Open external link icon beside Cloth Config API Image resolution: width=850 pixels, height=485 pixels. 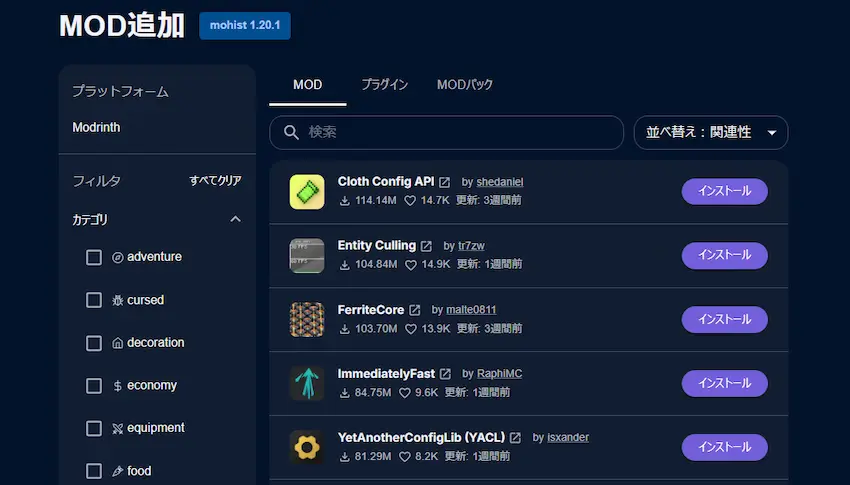tap(445, 182)
